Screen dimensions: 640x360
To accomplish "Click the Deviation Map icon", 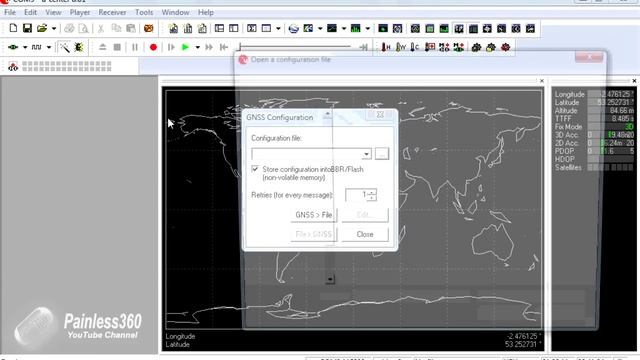I will pyautogui.click(x=308, y=28).
